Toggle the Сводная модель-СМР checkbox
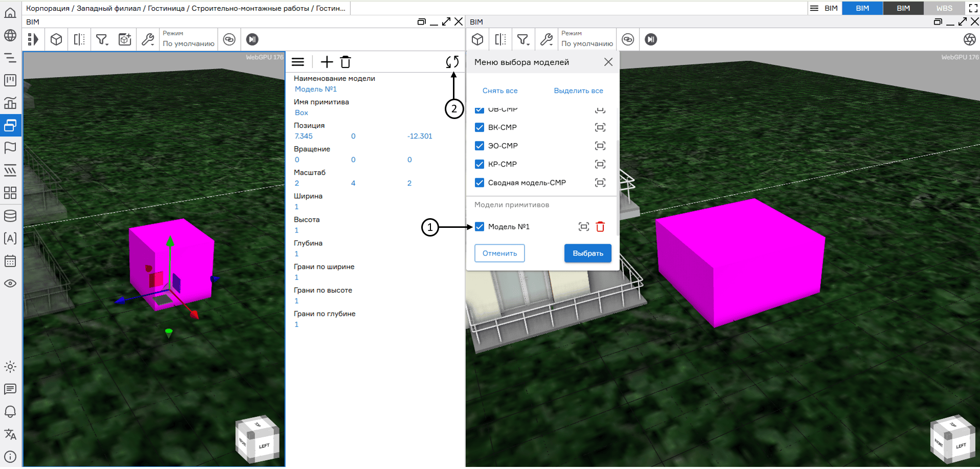The width and height of the screenshot is (980, 469). coord(480,183)
